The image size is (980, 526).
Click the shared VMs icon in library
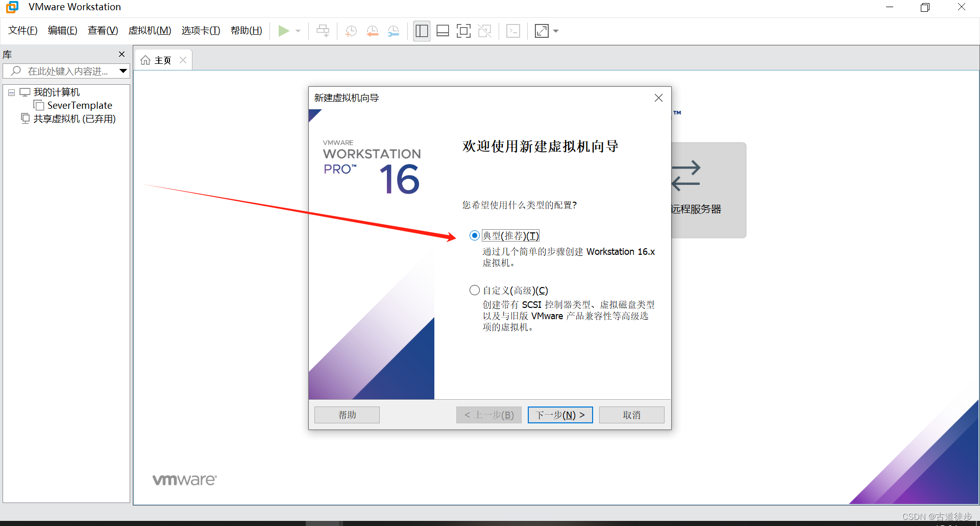[26, 118]
